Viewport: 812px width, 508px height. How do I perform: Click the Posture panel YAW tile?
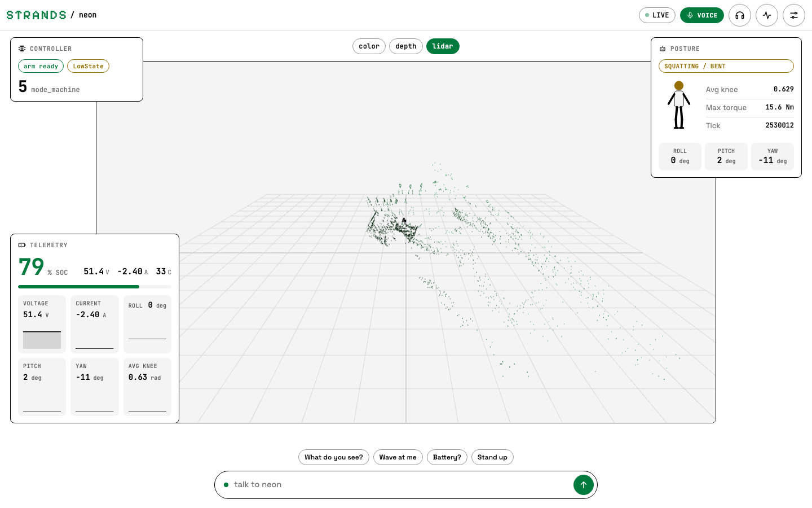773,156
